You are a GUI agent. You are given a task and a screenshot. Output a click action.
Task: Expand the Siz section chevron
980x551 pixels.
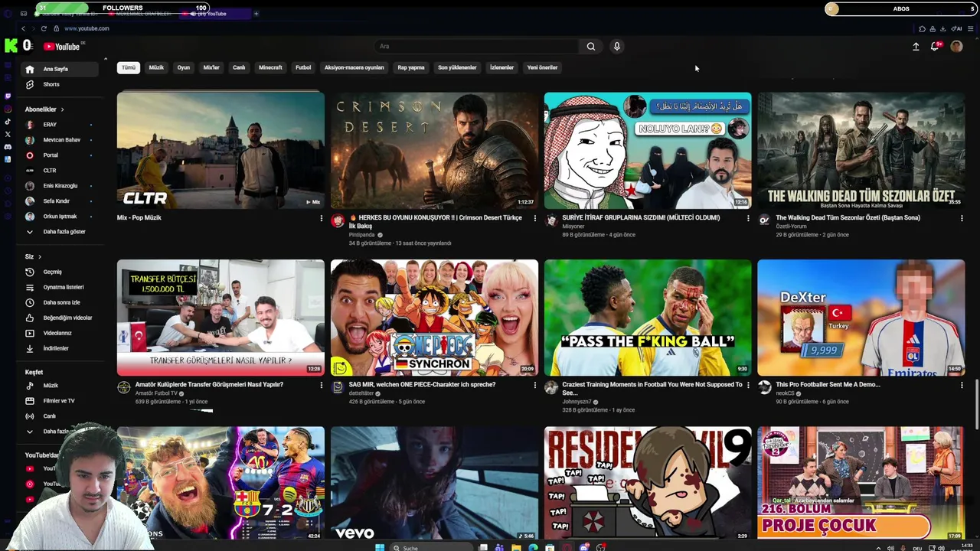39,256
